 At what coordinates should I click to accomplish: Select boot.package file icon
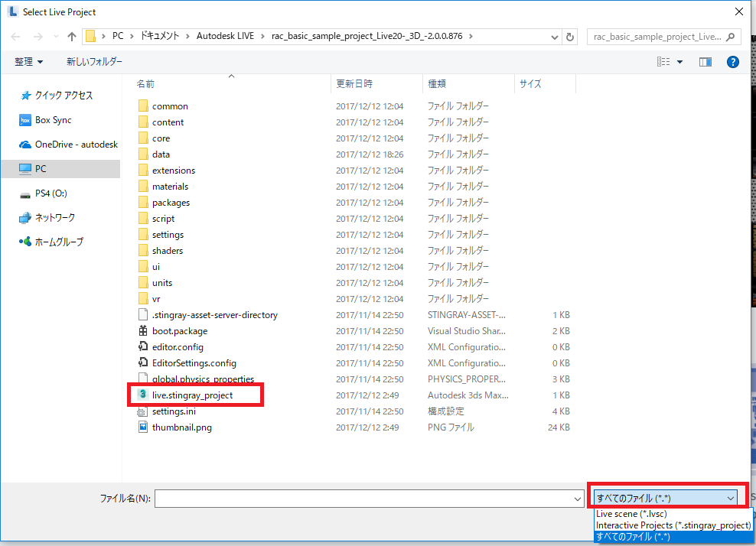143,330
